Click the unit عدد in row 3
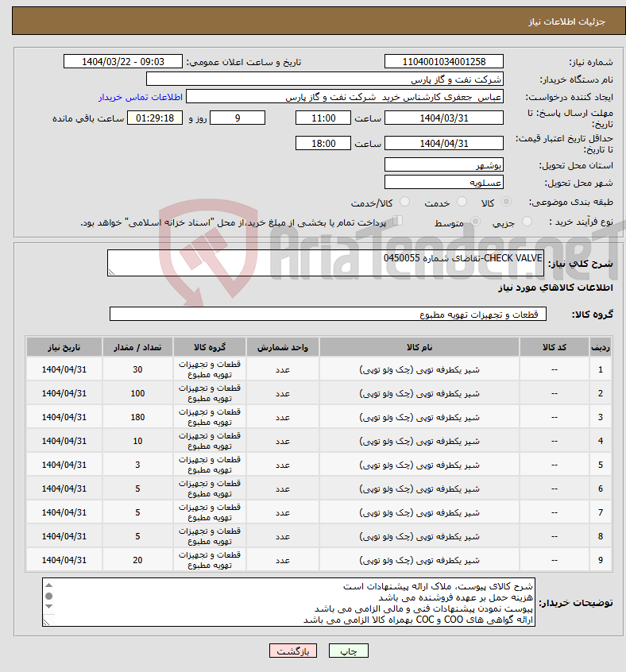 click(282, 417)
